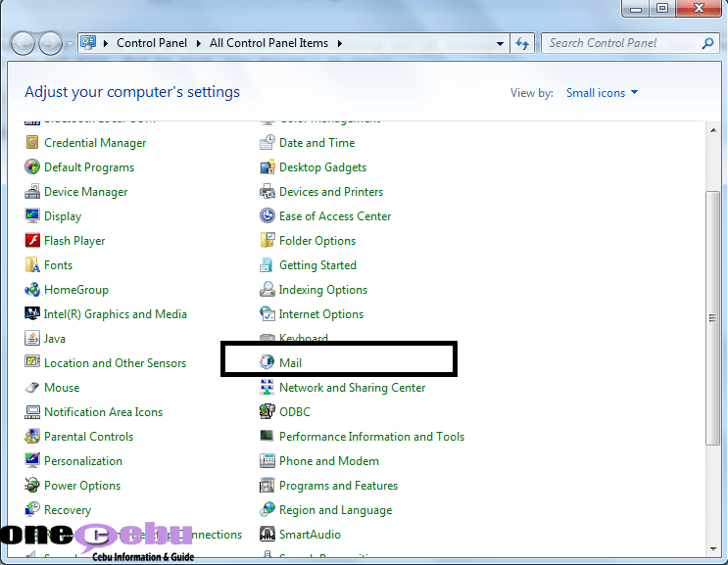Click the Phone and Modem icon
Image resolution: width=728 pixels, height=565 pixels.
pos(267,460)
